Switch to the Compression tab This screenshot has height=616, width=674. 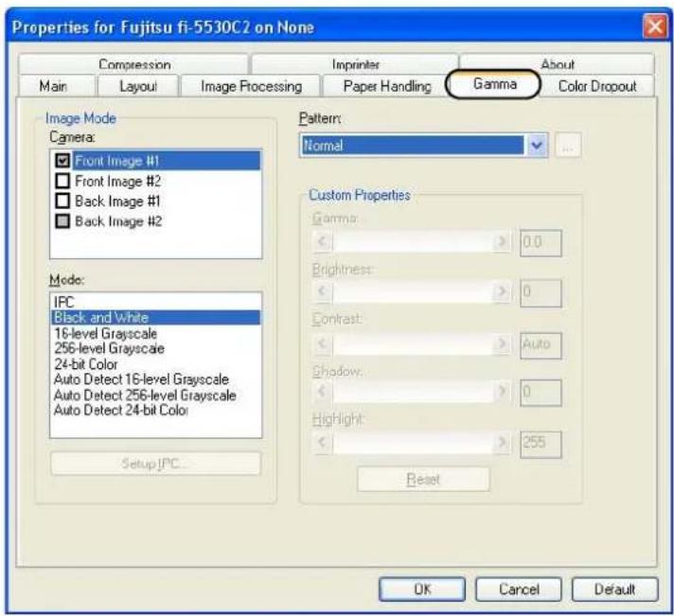click(x=134, y=64)
